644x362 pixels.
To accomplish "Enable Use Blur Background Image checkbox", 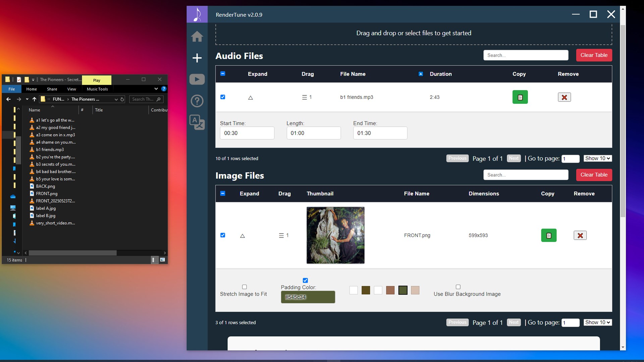I will (x=458, y=287).
